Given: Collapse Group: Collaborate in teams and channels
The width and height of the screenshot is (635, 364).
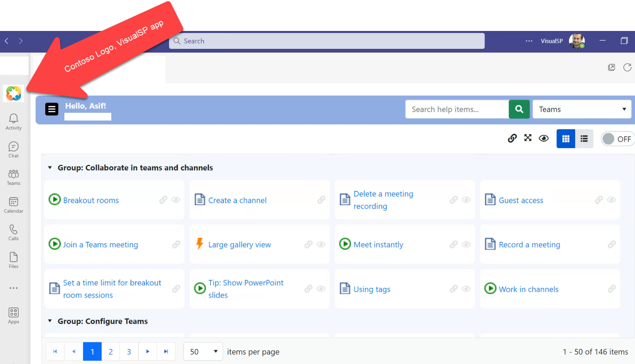Looking at the screenshot, I should [x=50, y=168].
